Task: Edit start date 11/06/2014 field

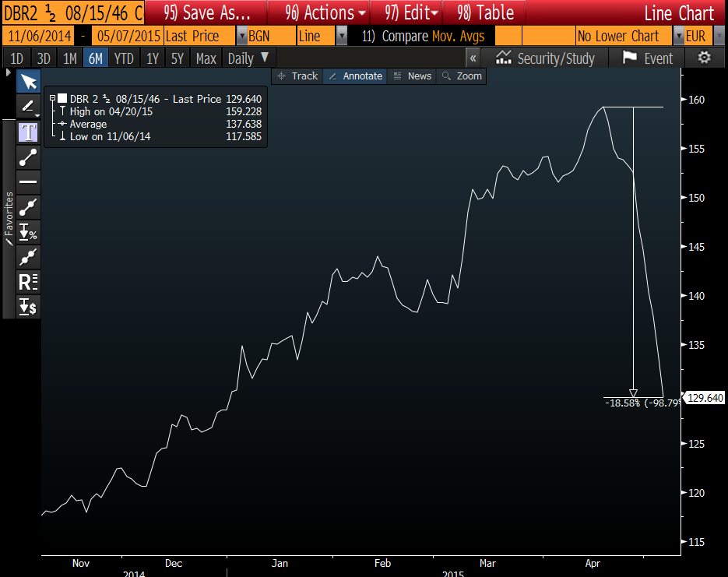Action: 39,36
